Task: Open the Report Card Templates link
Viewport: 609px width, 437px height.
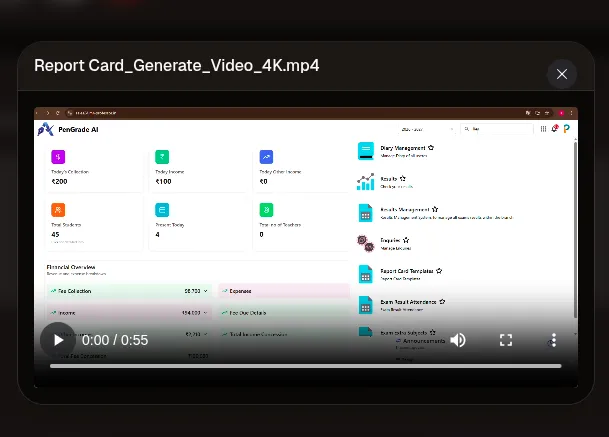Action: pos(407,271)
